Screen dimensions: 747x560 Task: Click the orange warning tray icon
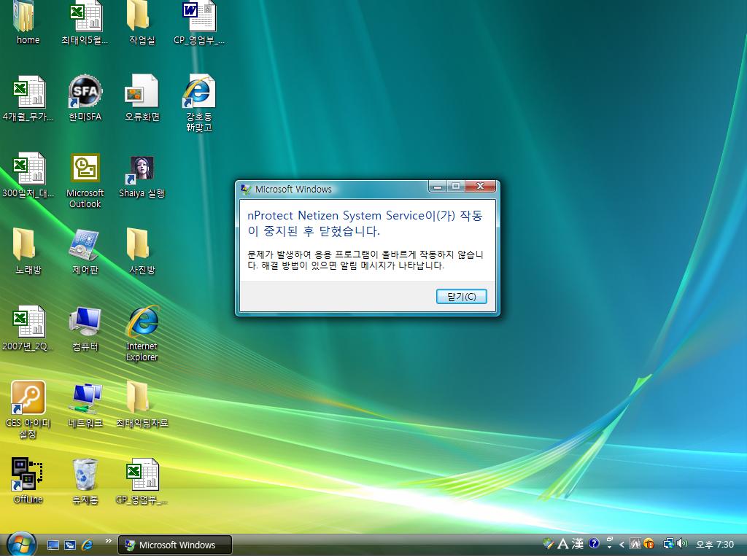click(649, 544)
